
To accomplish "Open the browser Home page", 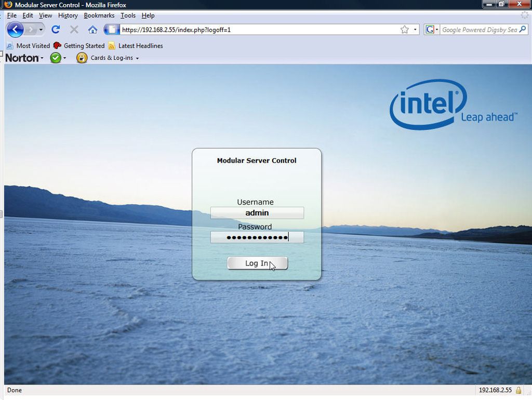I will (92, 30).
